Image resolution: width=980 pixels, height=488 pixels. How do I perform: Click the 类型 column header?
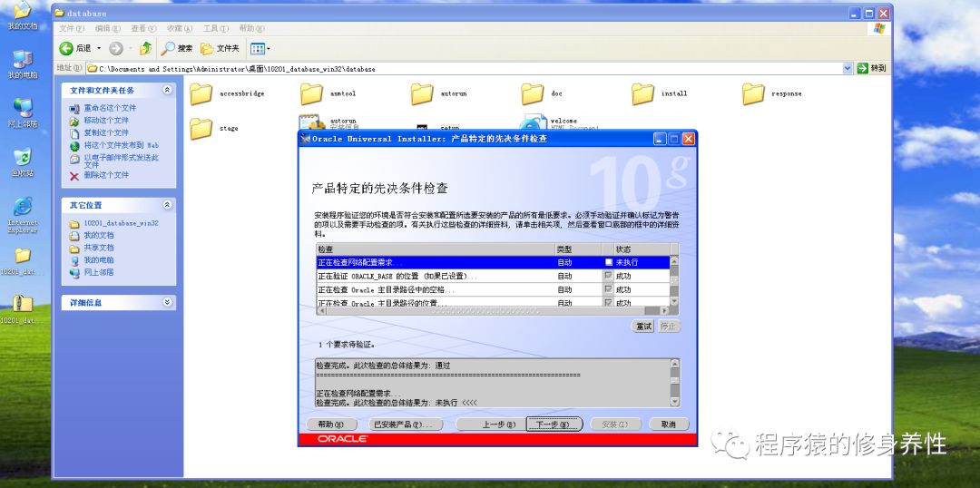(578, 249)
